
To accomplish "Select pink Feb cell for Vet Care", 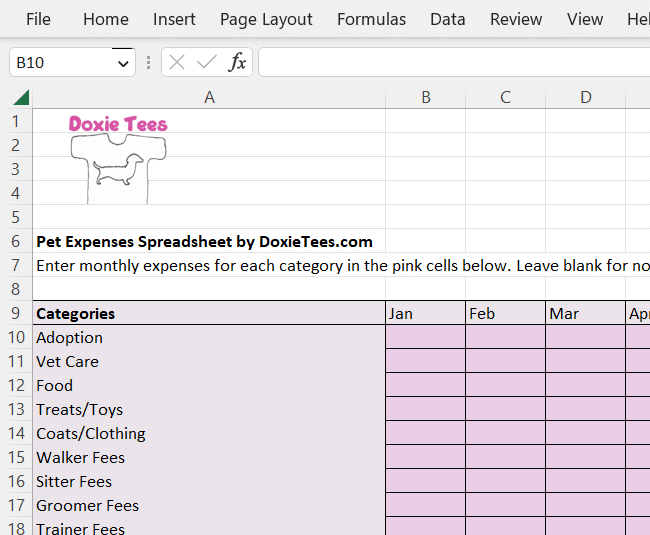I will (x=505, y=361).
